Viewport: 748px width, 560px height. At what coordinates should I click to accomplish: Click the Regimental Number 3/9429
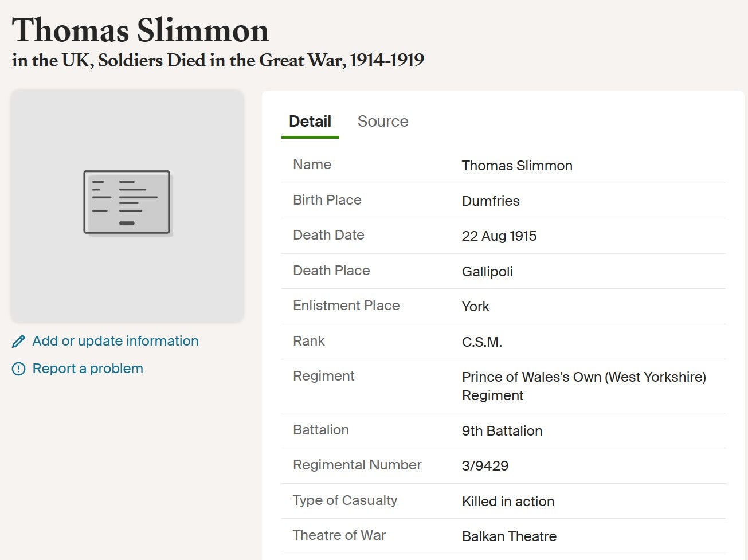(485, 466)
